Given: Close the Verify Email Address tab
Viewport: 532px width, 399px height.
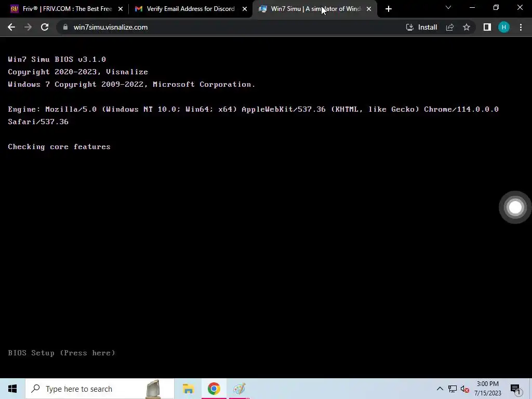Looking at the screenshot, I should coord(245,9).
